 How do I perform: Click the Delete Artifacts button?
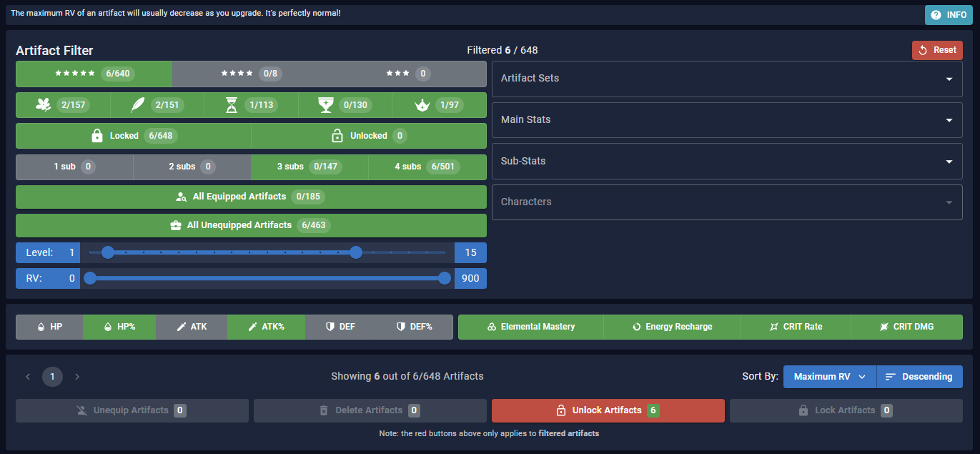tap(370, 410)
